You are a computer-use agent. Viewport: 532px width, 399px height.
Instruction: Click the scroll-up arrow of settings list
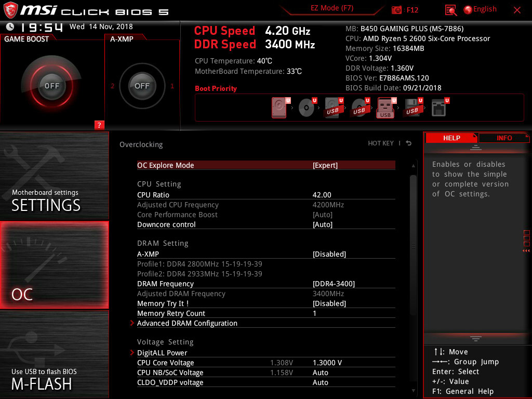coord(413,166)
